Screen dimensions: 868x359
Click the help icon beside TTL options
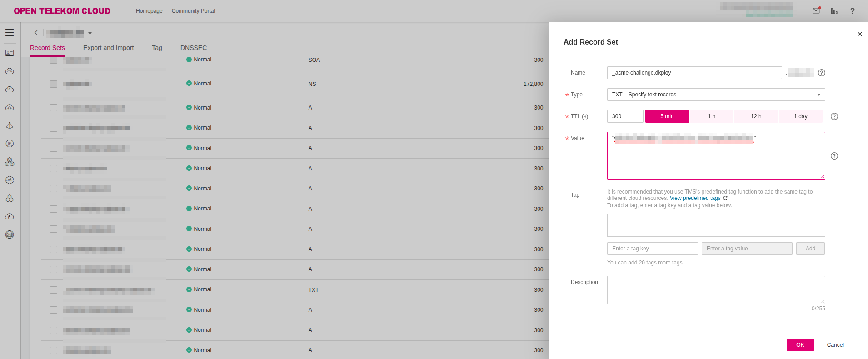coord(834,116)
